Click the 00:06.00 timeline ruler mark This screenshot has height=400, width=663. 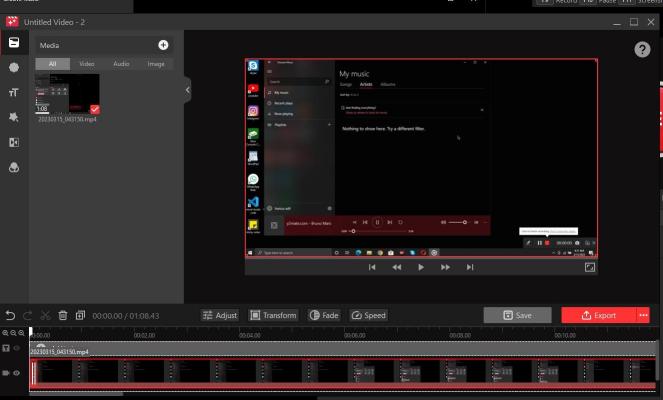tap(354, 335)
